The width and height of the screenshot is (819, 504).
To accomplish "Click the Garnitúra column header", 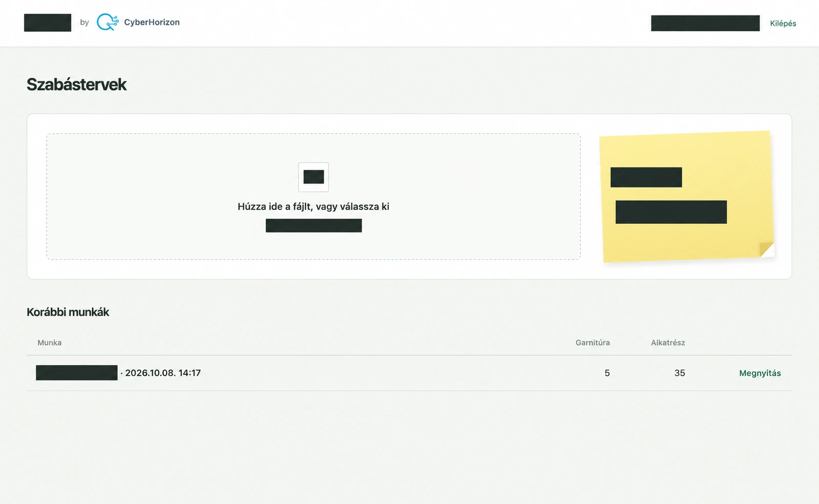I will (x=593, y=343).
